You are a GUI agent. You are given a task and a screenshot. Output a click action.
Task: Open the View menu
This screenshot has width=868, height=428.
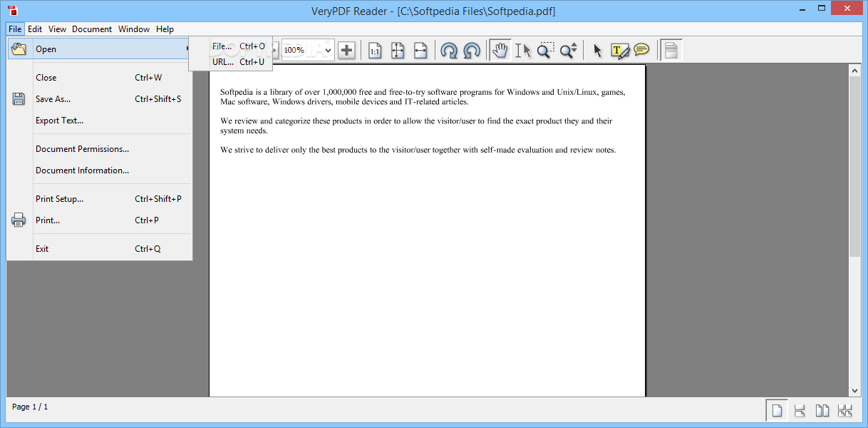click(57, 29)
